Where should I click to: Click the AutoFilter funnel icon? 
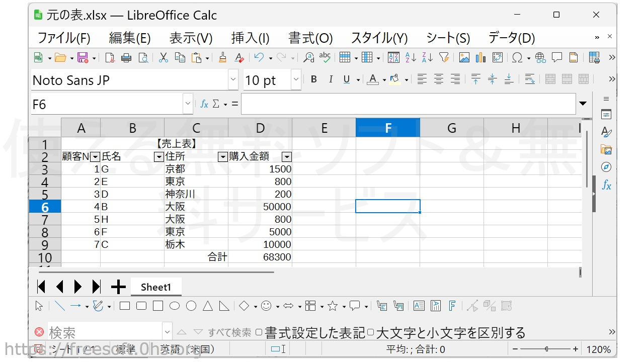pos(444,58)
